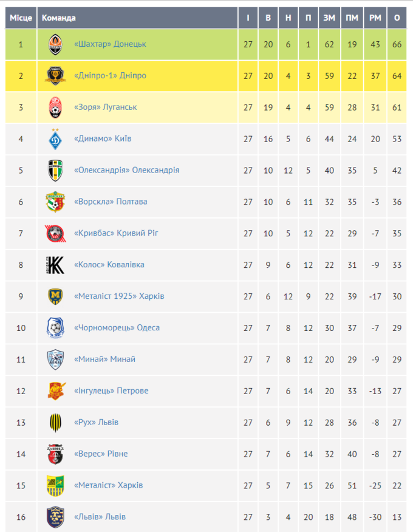
Task: Click the Oleksandriya club crest
Action: (x=55, y=171)
